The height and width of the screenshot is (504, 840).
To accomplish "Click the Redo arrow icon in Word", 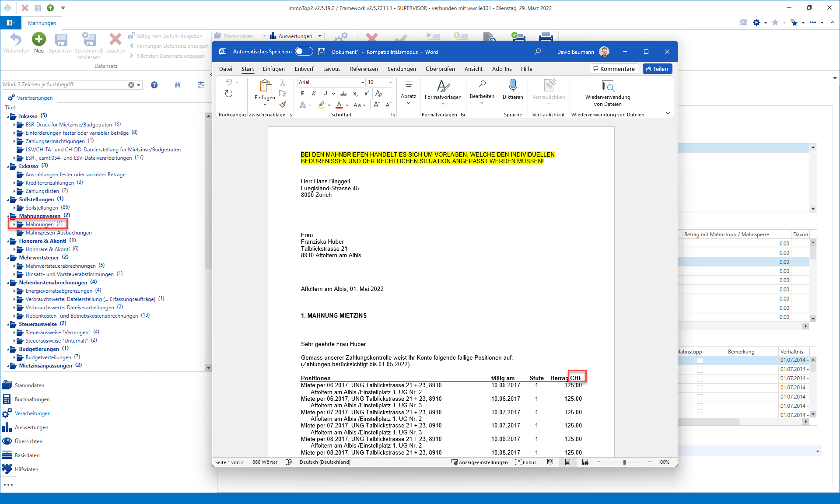I will [x=229, y=94].
